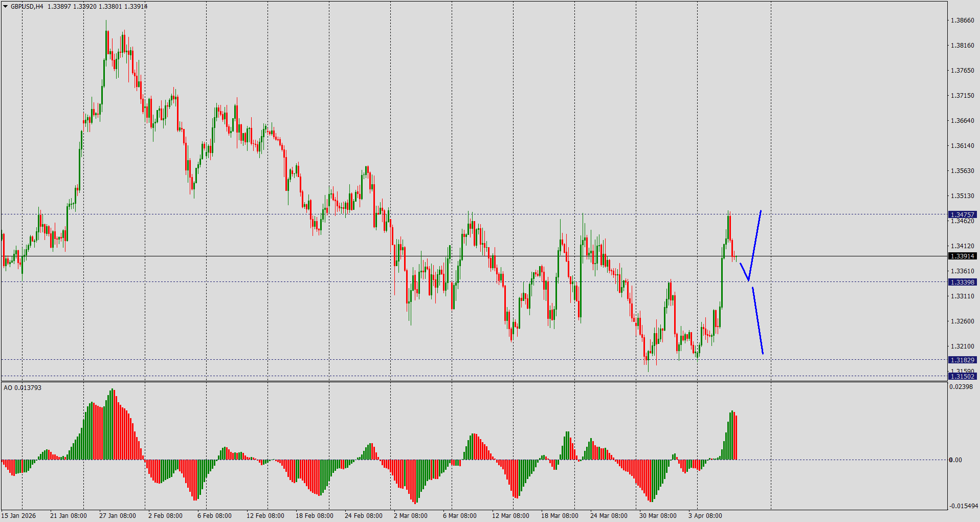Click the 0.00 label on the AO scale
This screenshot has height=522, width=980.
(x=955, y=460)
